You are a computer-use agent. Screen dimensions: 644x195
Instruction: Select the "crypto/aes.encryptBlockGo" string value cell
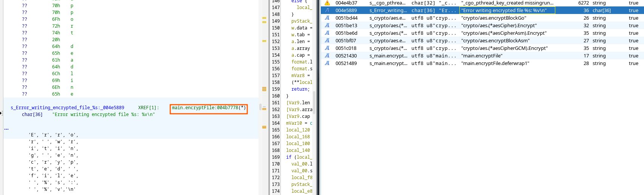click(x=493, y=18)
